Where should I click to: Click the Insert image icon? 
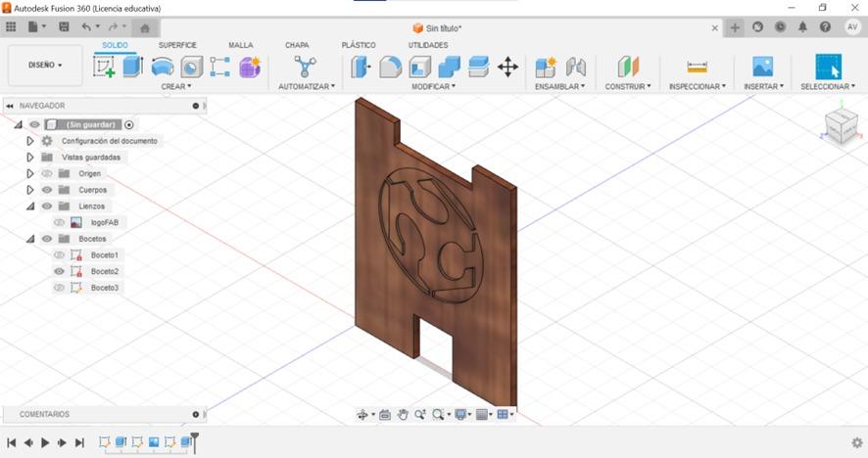[763, 67]
